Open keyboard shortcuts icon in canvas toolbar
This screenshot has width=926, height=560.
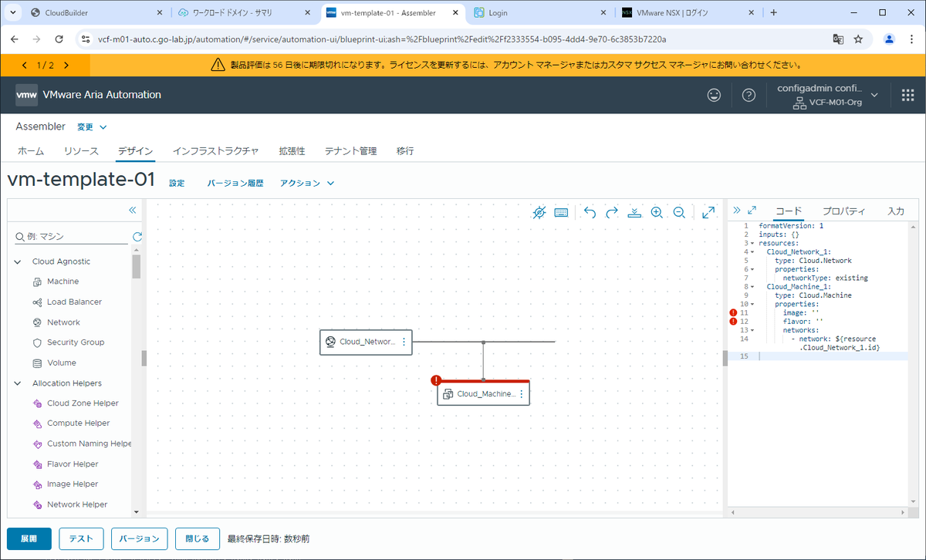561,212
